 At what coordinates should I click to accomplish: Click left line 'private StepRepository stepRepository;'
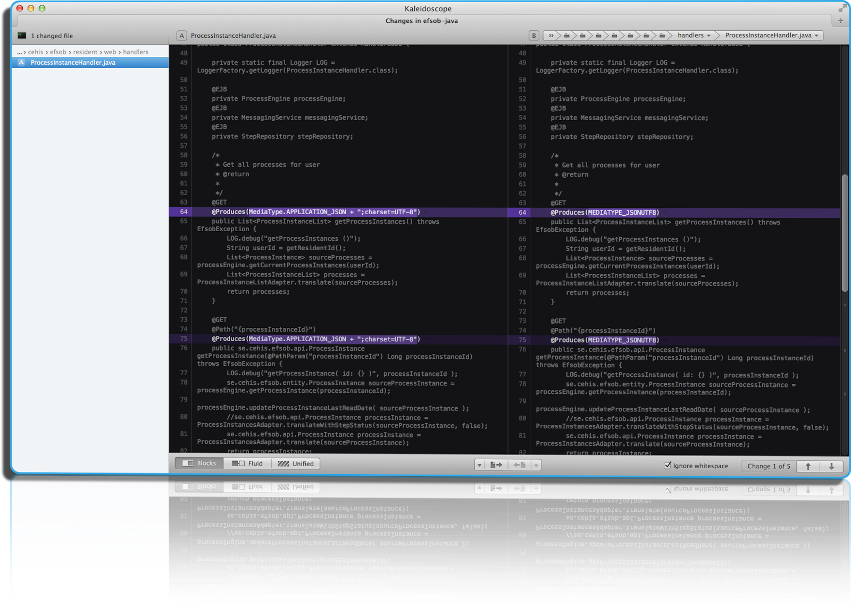click(x=282, y=137)
